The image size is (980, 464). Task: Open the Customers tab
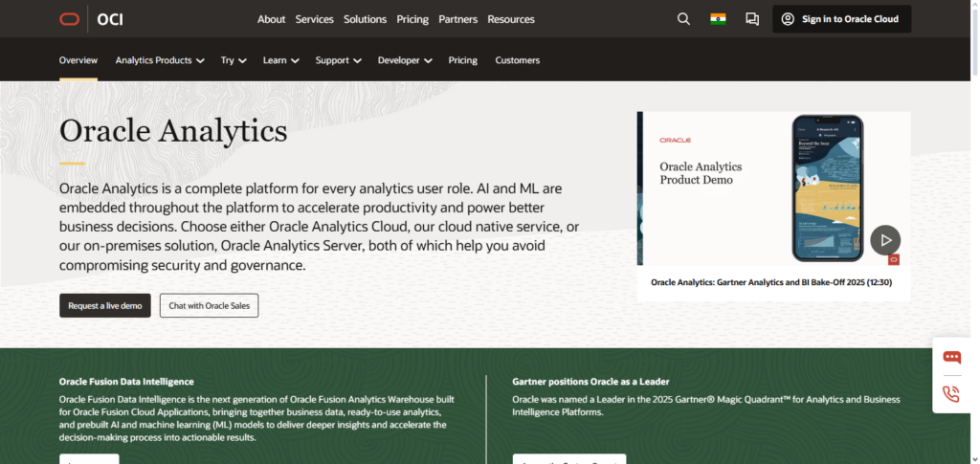tap(518, 60)
